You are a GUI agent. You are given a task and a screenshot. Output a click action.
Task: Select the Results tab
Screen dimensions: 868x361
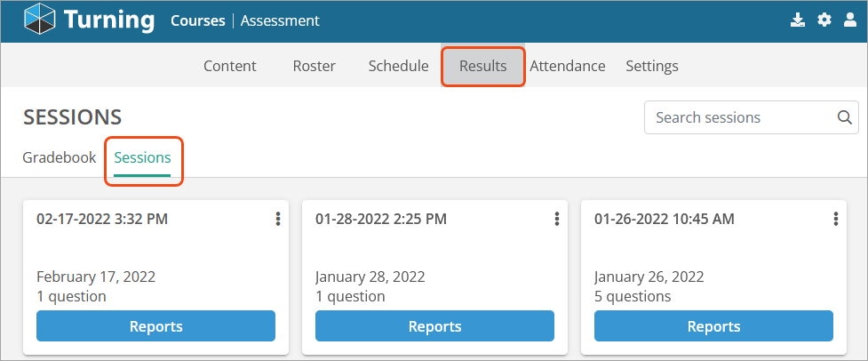pos(482,66)
